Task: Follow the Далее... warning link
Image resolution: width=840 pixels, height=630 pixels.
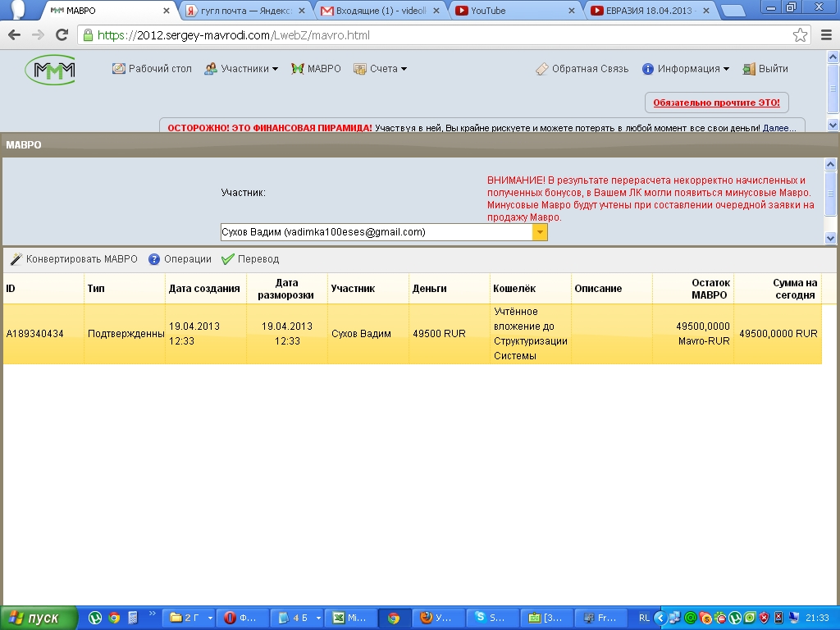Action: (779, 128)
